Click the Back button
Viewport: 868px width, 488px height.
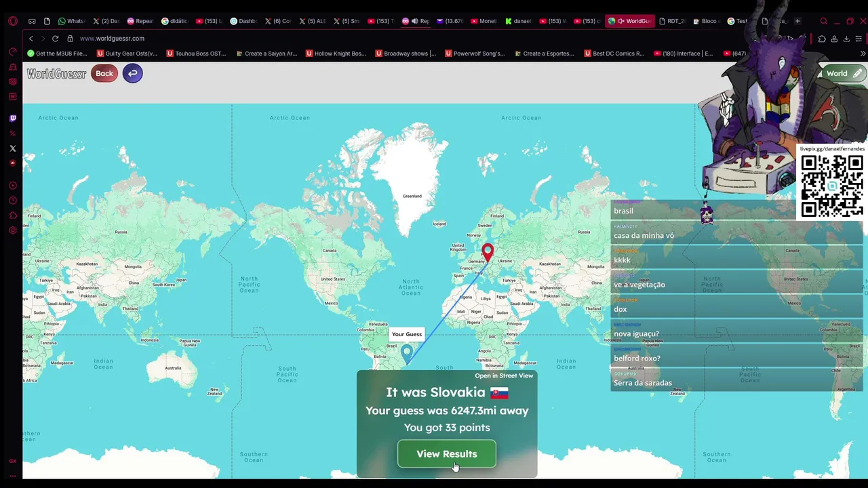pos(104,73)
